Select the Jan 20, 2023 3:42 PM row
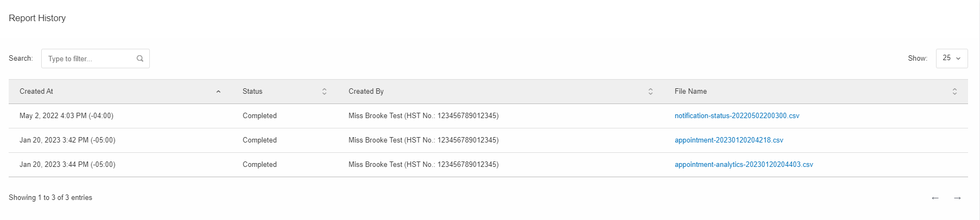This screenshot has height=220, width=980. tap(488, 140)
